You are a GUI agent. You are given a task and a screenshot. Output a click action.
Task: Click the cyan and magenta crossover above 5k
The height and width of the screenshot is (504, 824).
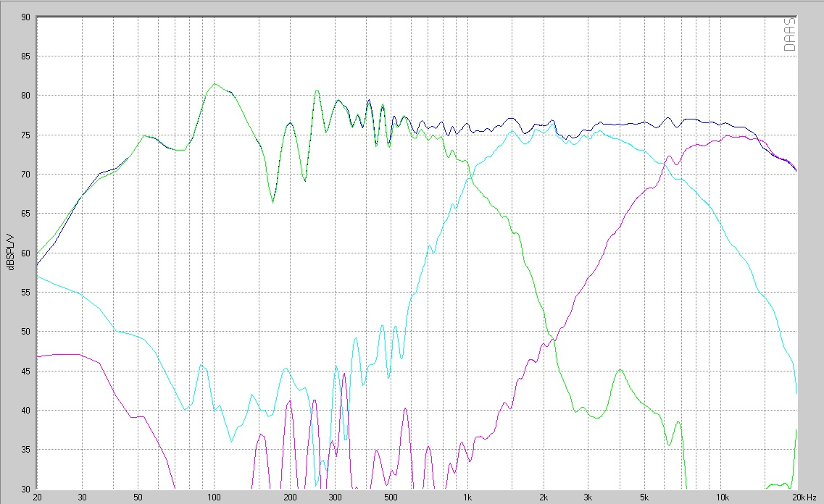pyautogui.click(x=665, y=165)
